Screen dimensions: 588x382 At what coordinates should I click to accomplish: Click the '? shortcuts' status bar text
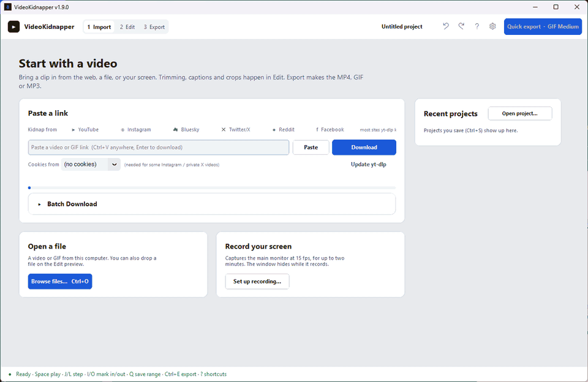tap(213, 374)
